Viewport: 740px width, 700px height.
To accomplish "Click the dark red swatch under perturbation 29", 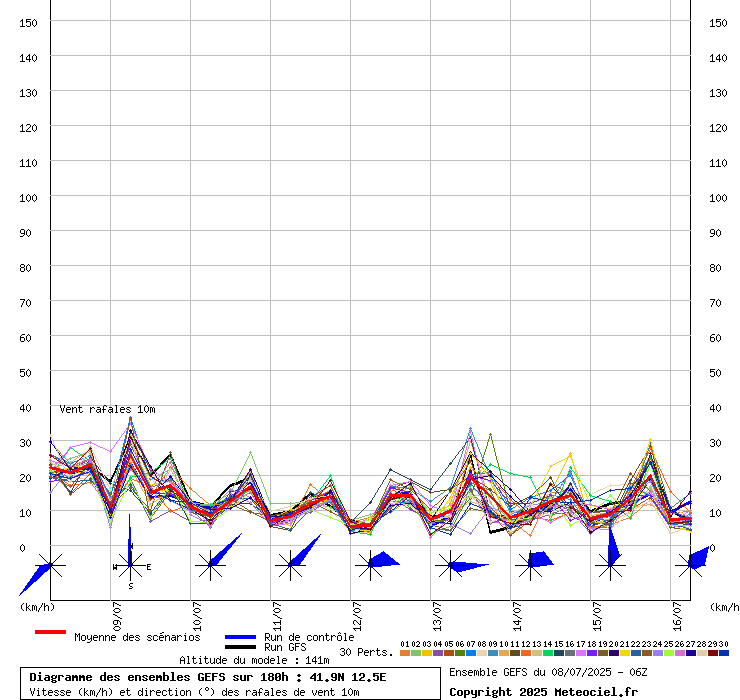I will 713,653.
